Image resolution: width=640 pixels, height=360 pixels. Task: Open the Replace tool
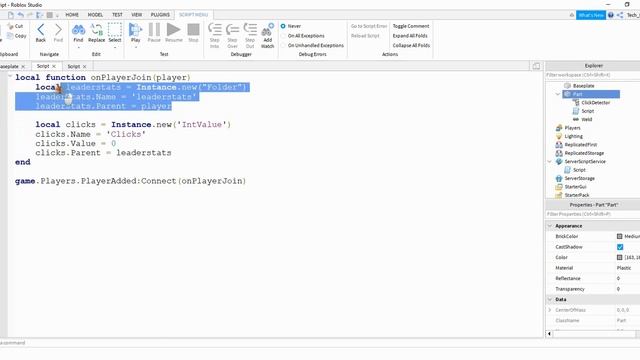[96, 33]
